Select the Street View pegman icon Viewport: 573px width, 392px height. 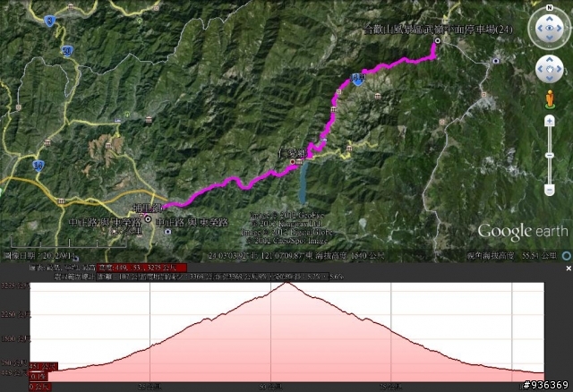(x=549, y=99)
